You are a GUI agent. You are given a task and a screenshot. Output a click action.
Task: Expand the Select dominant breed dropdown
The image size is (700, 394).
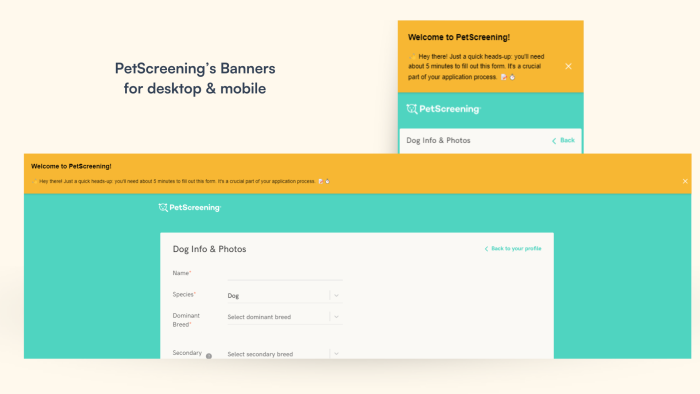285,317
